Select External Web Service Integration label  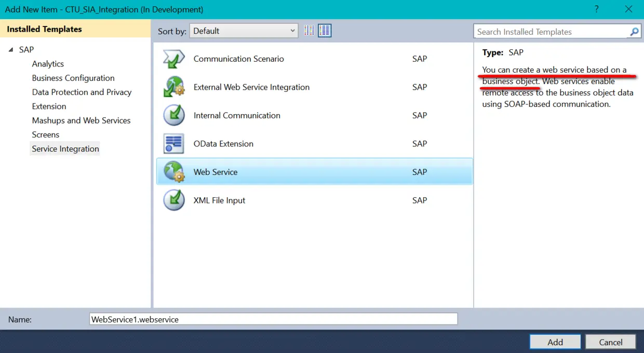(x=251, y=87)
